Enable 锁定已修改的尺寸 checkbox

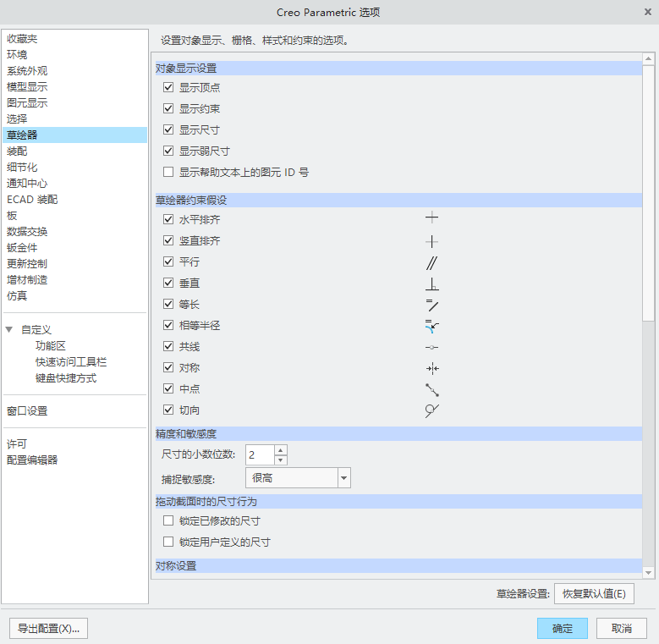point(168,520)
